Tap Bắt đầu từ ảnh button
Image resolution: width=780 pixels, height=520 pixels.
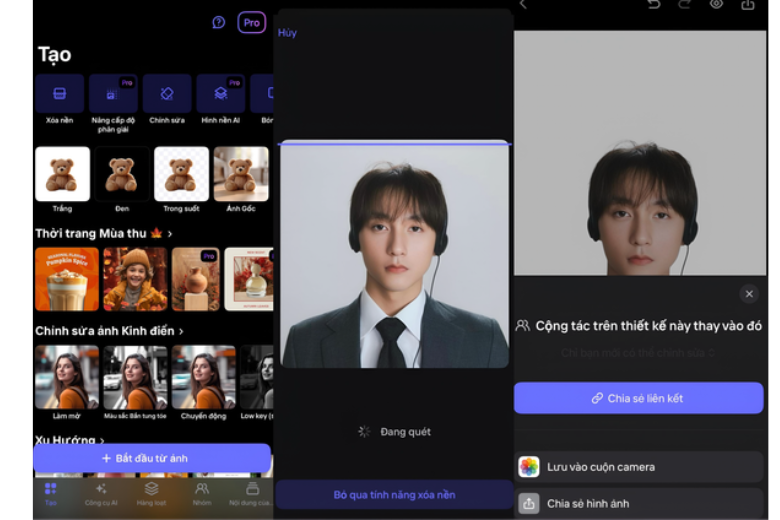[152, 458]
